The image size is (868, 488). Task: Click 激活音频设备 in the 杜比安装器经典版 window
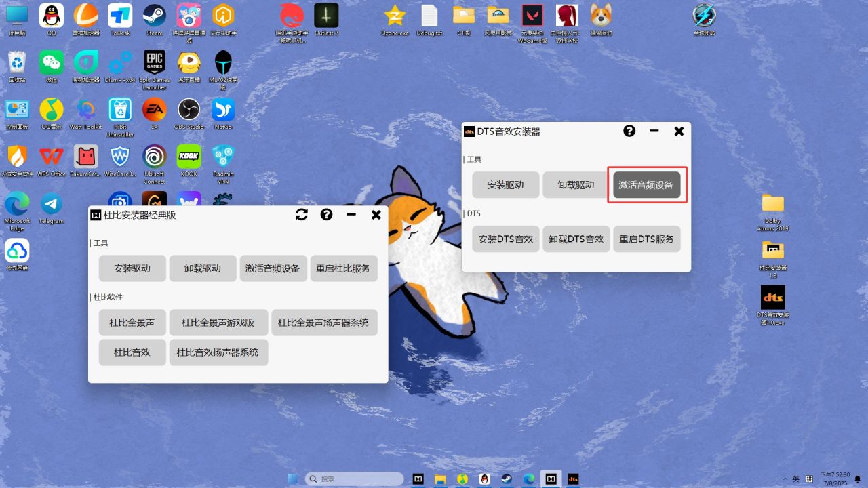pyautogui.click(x=273, y=268)
